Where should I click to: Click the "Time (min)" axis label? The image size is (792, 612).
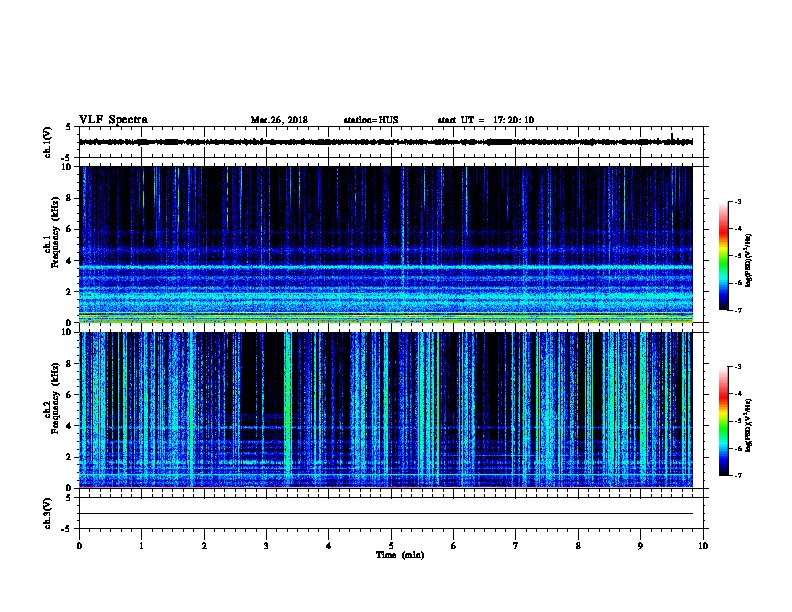pyautogui.click(x=400, y=555)
